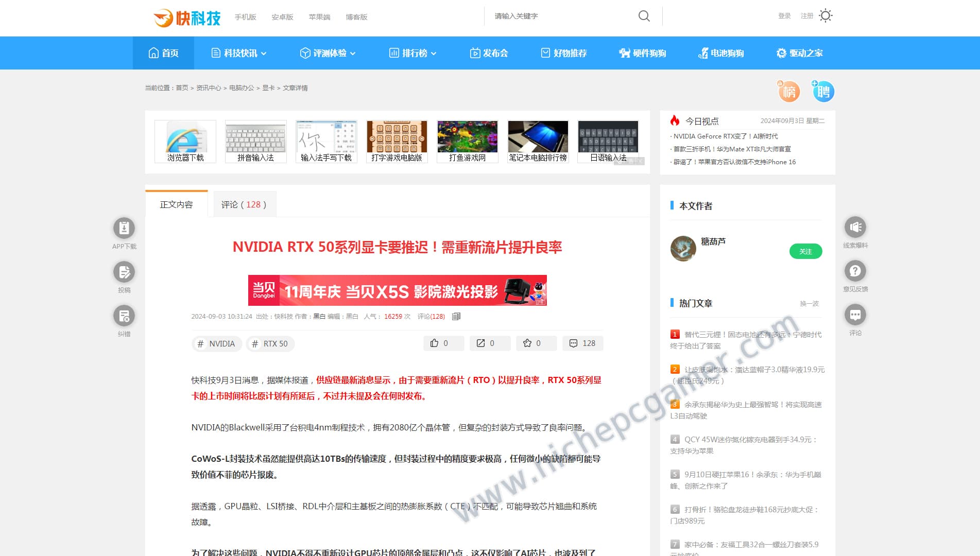The width and height of the screenshot is (980, 556).
Task: Click the orange 榜 ranking badge
Action: click(788, 91)
